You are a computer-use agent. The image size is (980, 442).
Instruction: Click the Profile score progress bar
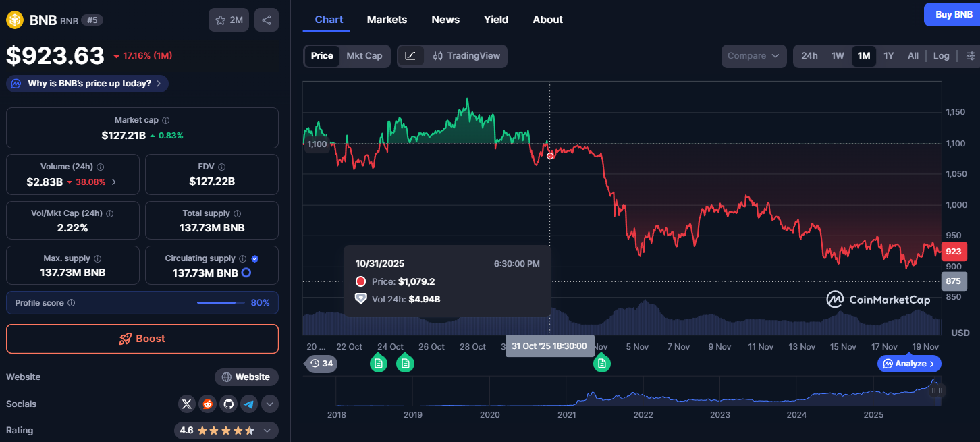[x=221, y=302]
